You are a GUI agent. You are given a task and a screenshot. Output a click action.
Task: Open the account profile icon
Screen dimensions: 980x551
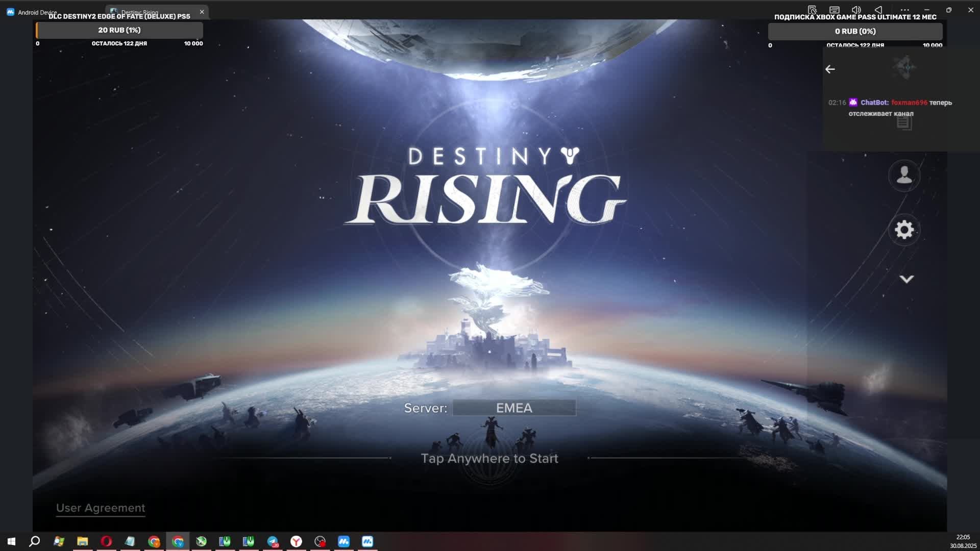904,176
